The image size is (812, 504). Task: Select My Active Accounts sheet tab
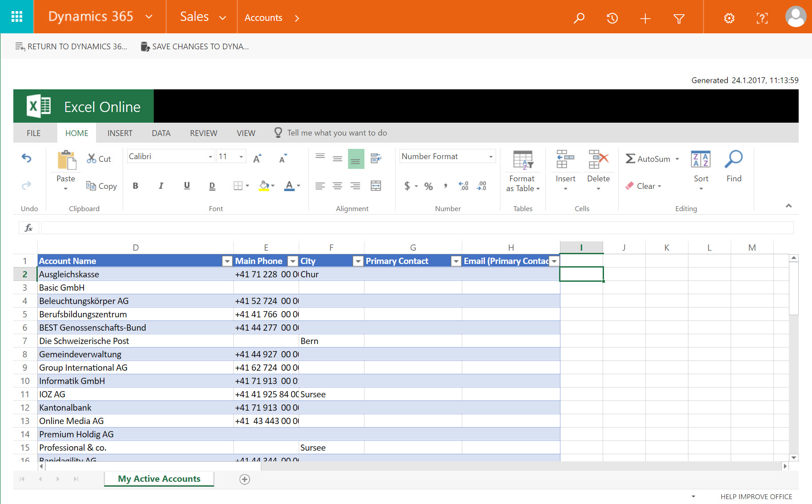tap(159, 479)
